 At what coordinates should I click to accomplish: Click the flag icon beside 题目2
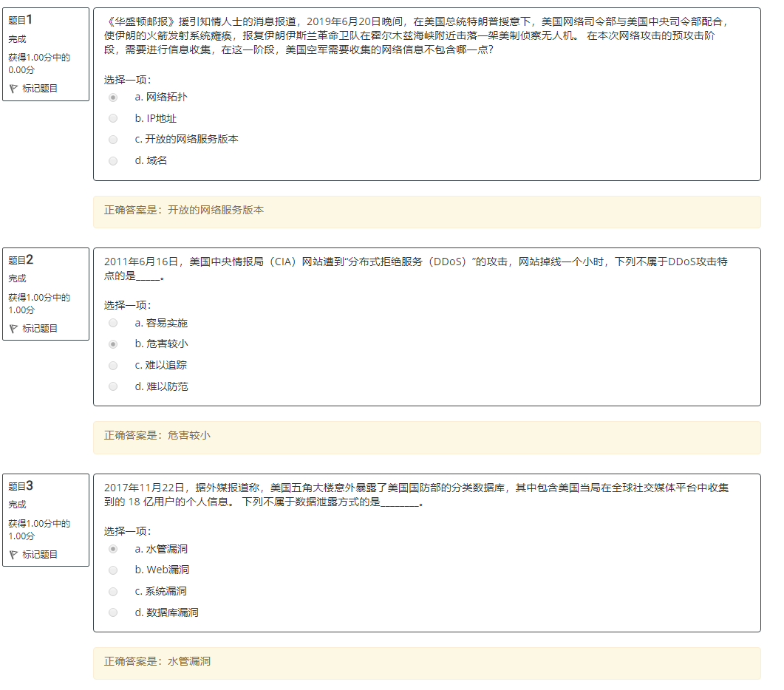pos(13,328)
